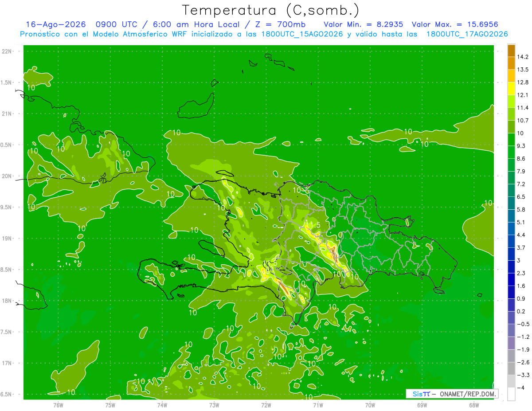Click the legend value "-1.2"
Image resolution: width=532 pixels, height=411 pixels.
pos(523,337)
